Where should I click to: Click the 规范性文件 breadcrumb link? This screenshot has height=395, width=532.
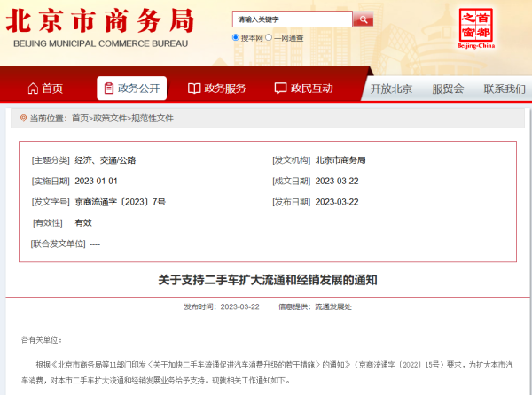153,118
